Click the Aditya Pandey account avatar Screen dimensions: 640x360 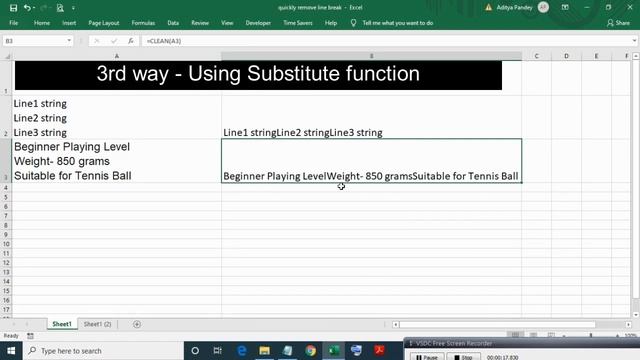(x=543, y=7)
